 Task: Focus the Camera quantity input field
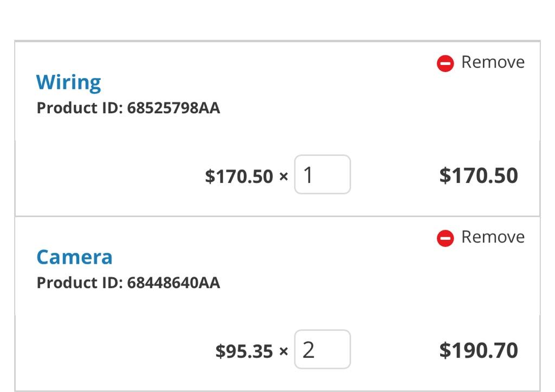pos(322,350)
